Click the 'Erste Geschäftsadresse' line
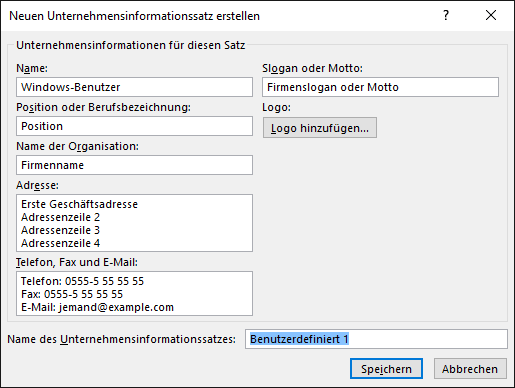 coord(79,204)
